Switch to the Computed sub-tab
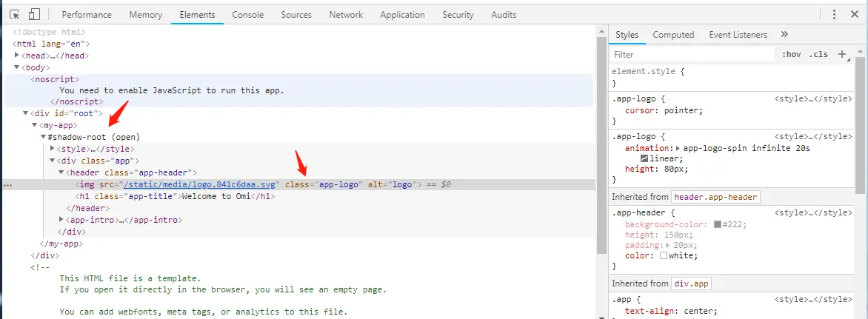The width and height of the screenshot is (868, 319). point(673,35)
